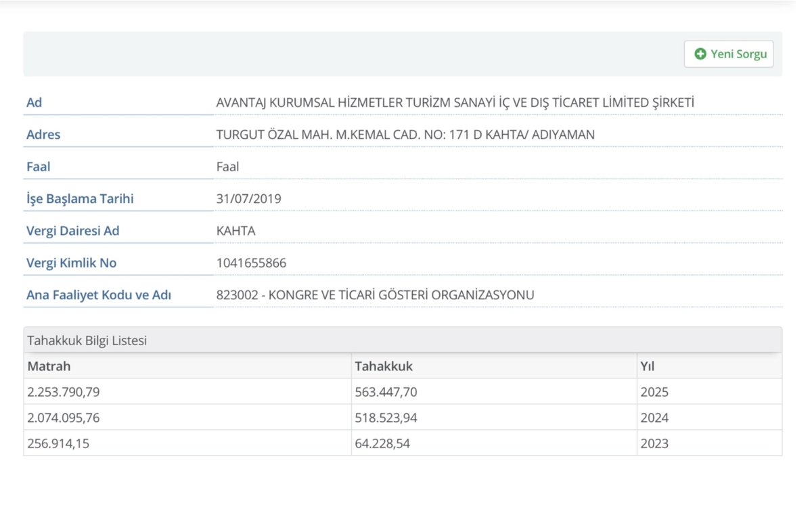Select tahakkuk value 64.228,54
Image resolution: width=812 pixels, height=505 pixels.
click(382, 443)
